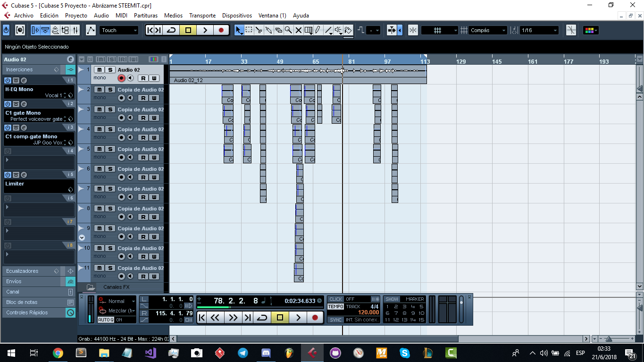Enable monitor on track 6
Viewport: 644px width, 362px height.
coord(130,177)
